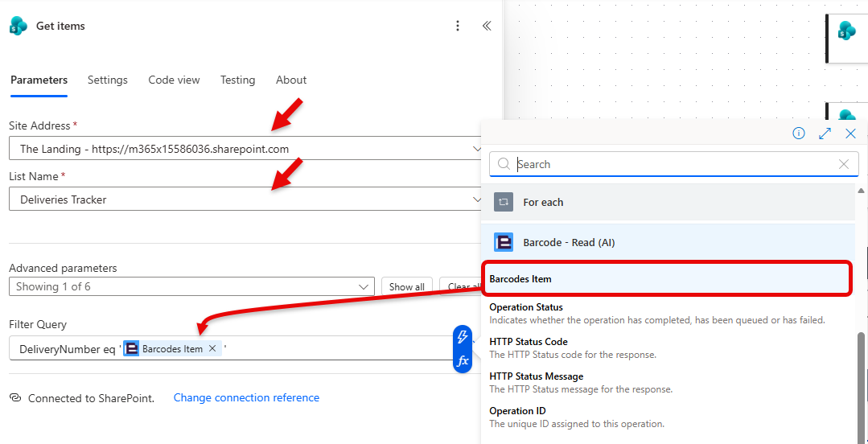
Task: Collapse the Get items panel
Action: pyautogui.click(x=487, y=26)
